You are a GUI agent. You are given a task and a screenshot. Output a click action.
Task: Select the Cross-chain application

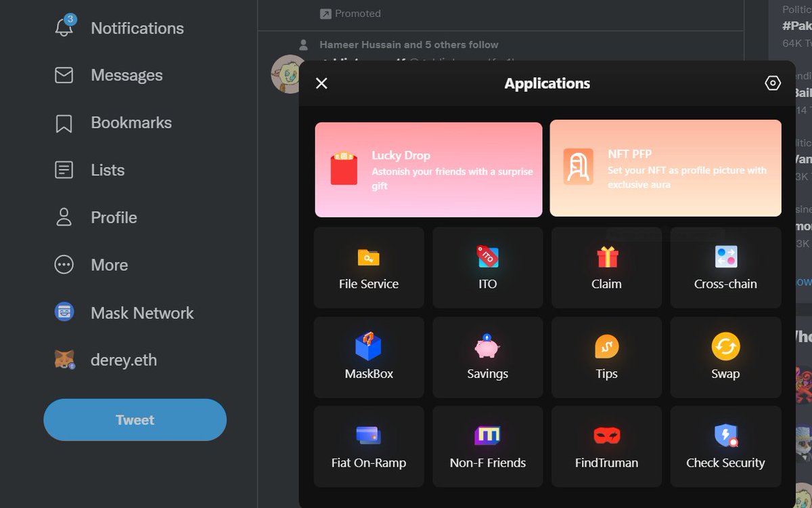click(x=726, y=268)
